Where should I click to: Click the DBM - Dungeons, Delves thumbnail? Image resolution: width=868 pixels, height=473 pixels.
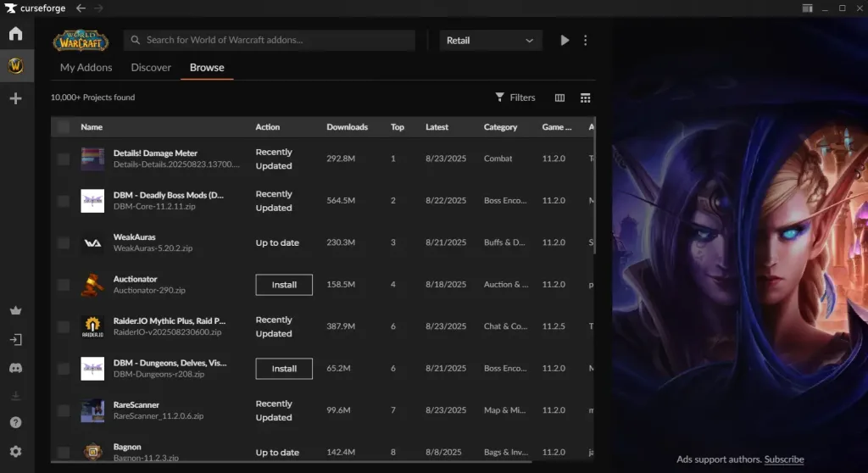point(92,369)
